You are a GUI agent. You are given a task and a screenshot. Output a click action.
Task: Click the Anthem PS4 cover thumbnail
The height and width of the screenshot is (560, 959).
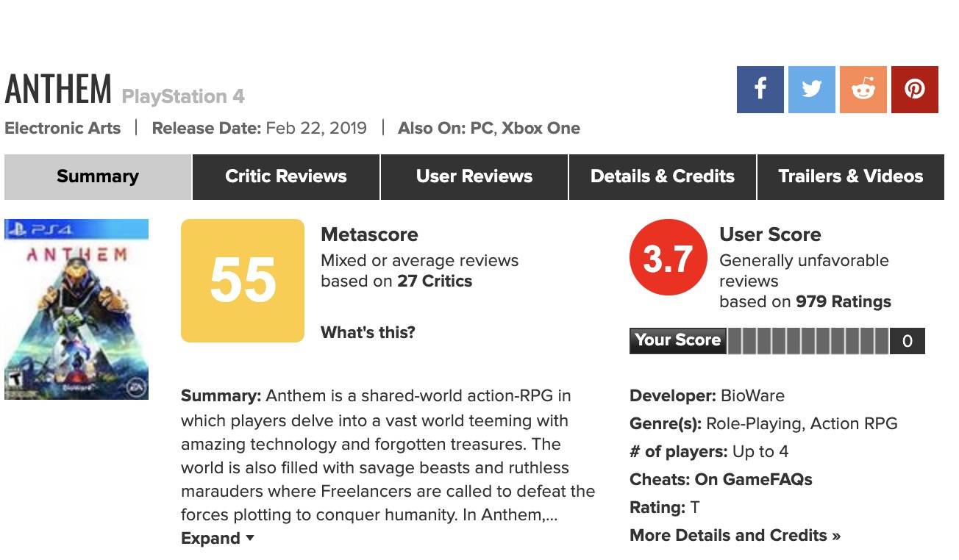click(76, 309)
